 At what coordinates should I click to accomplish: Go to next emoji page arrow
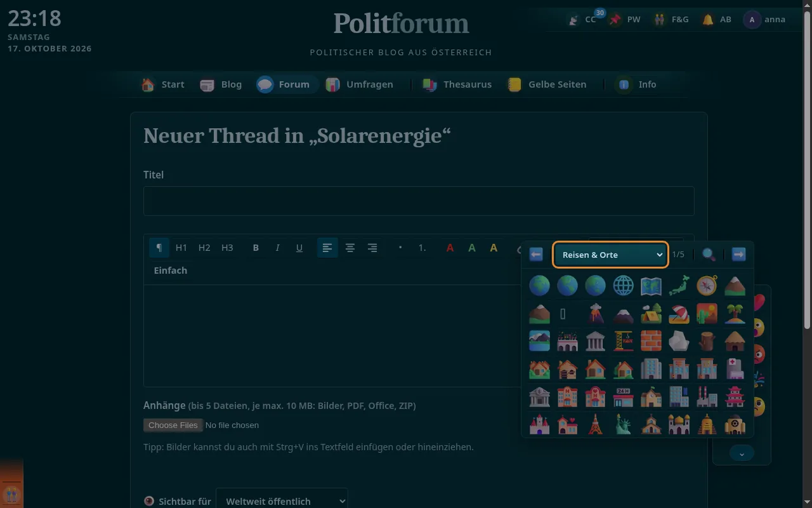(738, 255)
